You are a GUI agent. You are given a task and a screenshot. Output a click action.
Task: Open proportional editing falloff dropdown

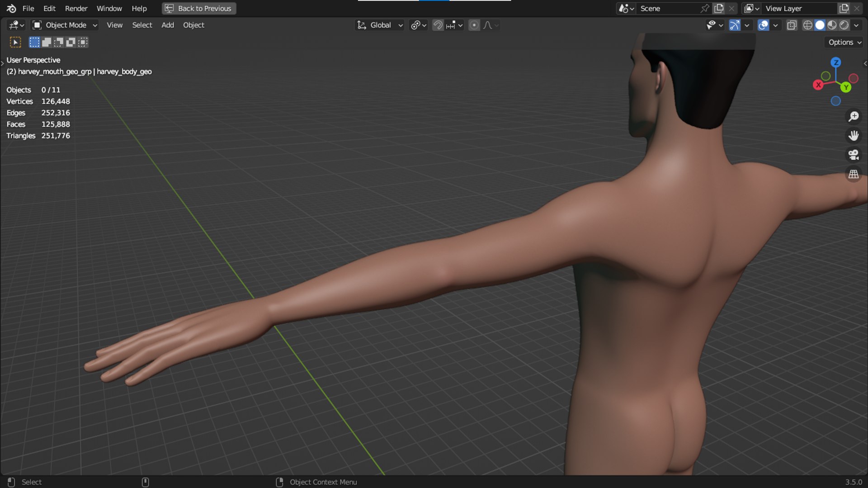pos(491,25)
